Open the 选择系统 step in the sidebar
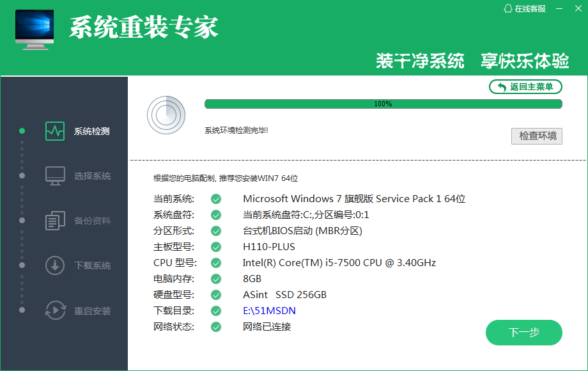 tap(92, 176)
